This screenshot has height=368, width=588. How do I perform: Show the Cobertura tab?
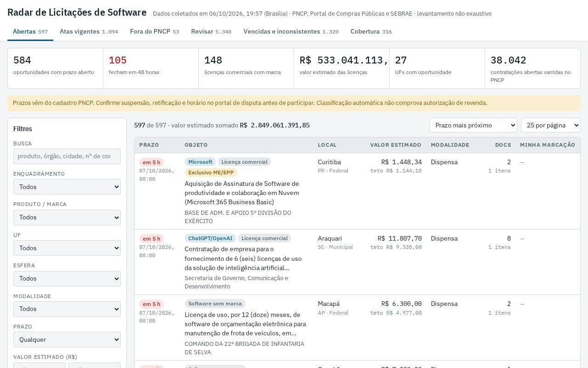click(371, 32)
